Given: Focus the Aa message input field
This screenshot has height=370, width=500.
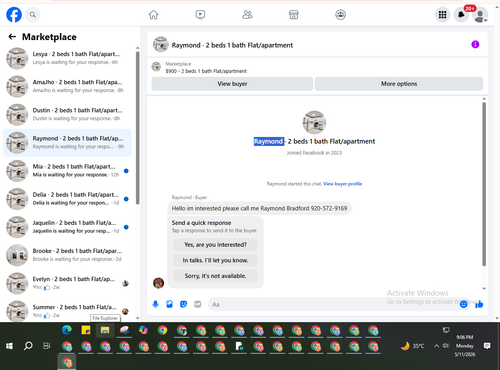Looking at the screenshot, I should point(333,304).
